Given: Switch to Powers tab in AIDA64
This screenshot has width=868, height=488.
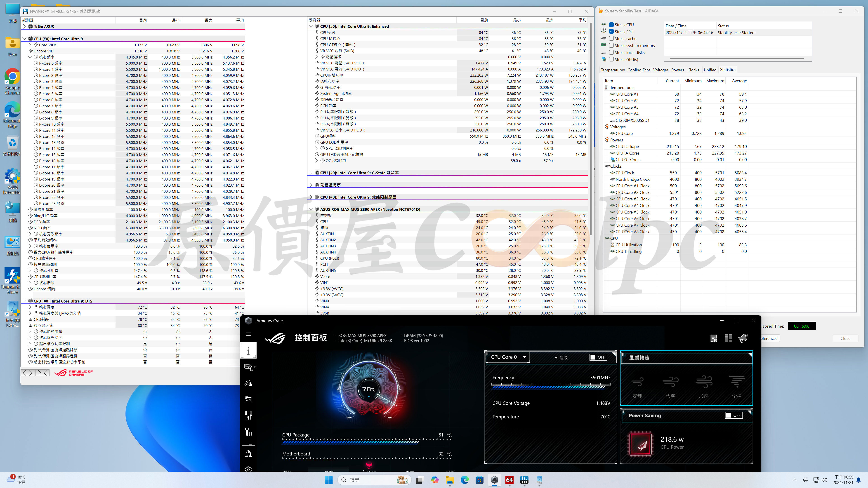Looking at the screenshot, I should (677, 70).
